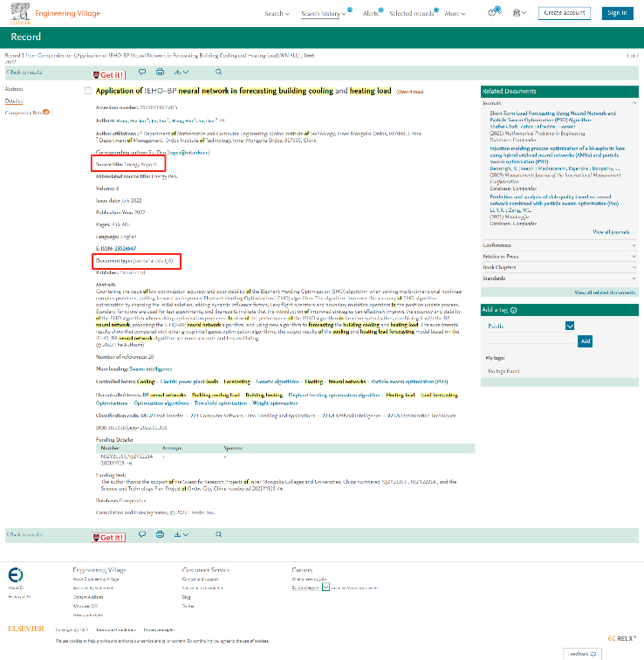644x660 pixels.
Task: Expand the Book Chapters section
Action: 559,267
